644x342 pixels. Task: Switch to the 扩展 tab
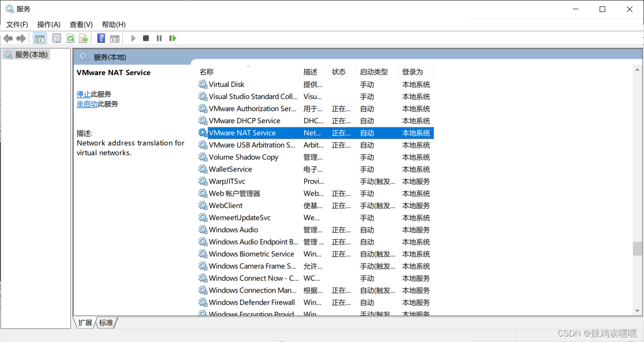click(85, 323)
